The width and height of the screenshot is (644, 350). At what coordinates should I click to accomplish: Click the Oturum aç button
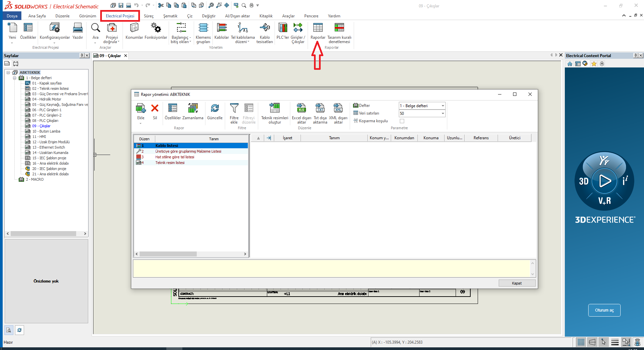click(x=604, y=310)
